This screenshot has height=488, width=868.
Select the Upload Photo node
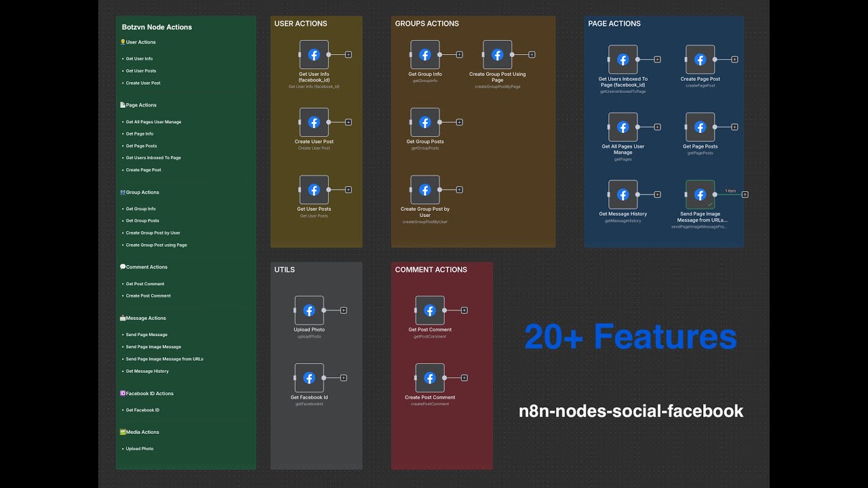click(309, 310)
